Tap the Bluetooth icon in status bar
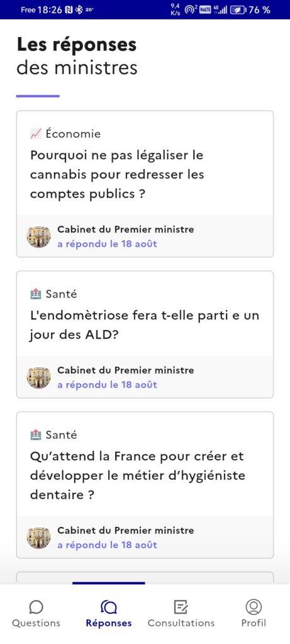Image resolution: width=290 pixels, height=644 pixels. pyautogui.click(x=79, y=10)
